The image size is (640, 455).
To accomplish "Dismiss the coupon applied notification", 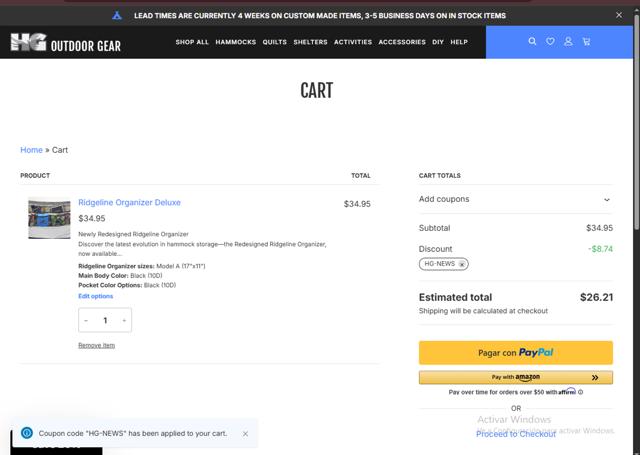I will pos(245,434).
